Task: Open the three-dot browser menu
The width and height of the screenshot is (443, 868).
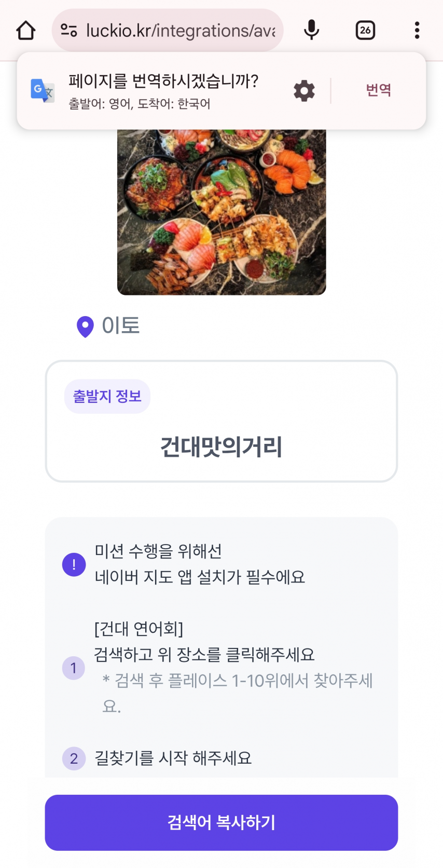Action: point(417,30)
